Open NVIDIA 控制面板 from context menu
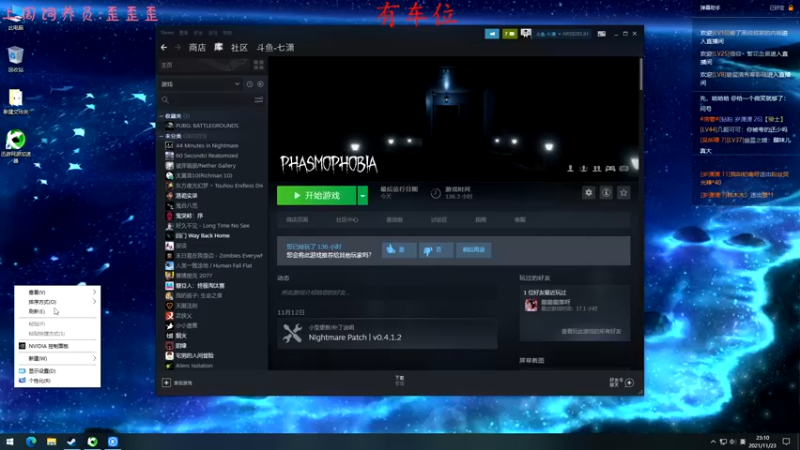The image size is (800, 450). [x=57, y=346]
